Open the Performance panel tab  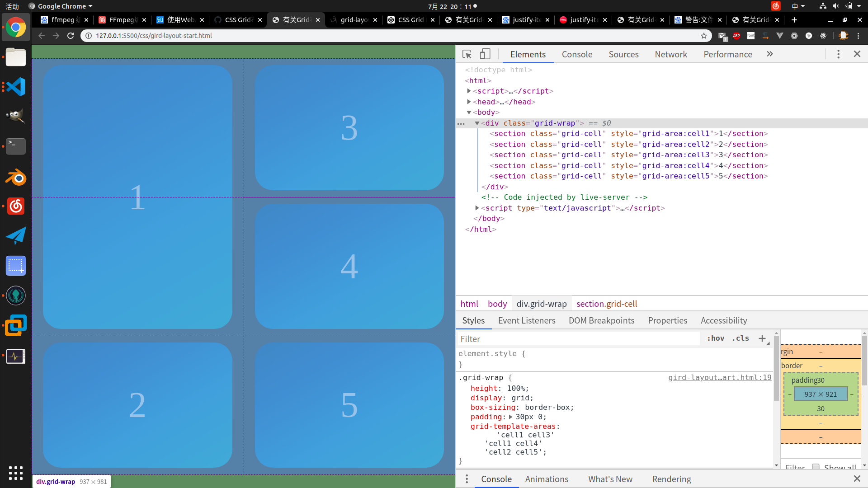click(x=728, y=54)
